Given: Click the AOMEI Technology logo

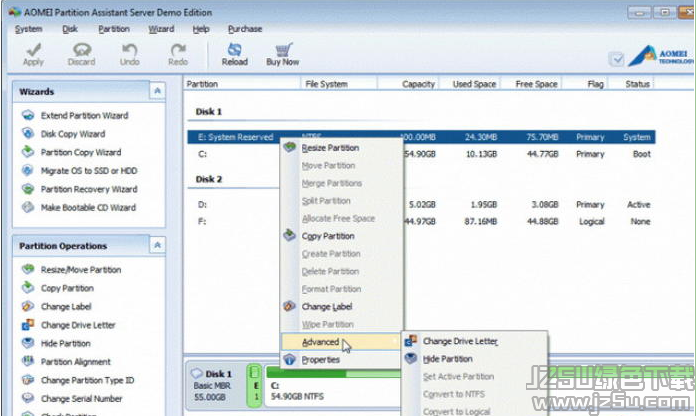Looking at the screenshot, I should coord(661,56).
